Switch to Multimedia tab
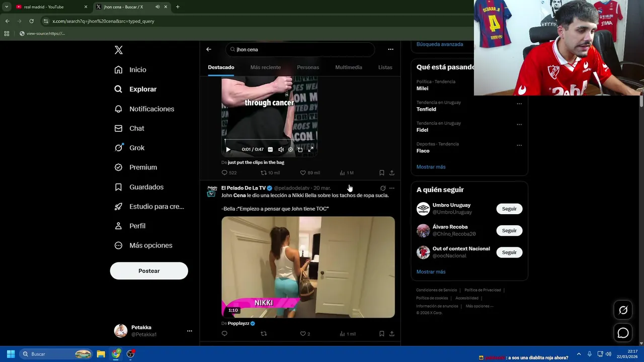644x362 pixels. (x=349, y=67)
